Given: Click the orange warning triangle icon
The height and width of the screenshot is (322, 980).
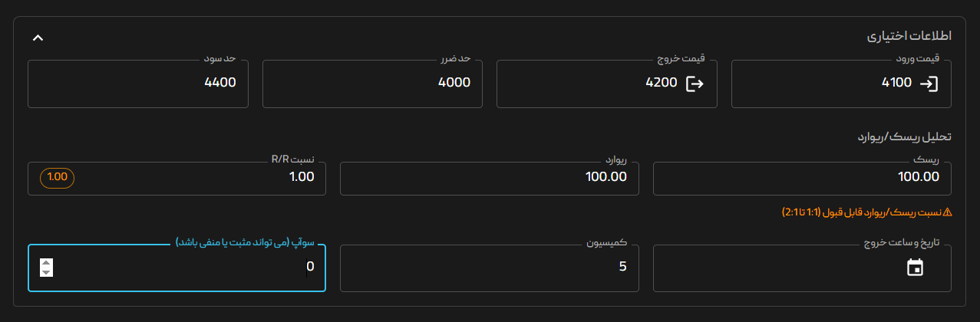Looking at the screenshot, I should click(947, 212).
